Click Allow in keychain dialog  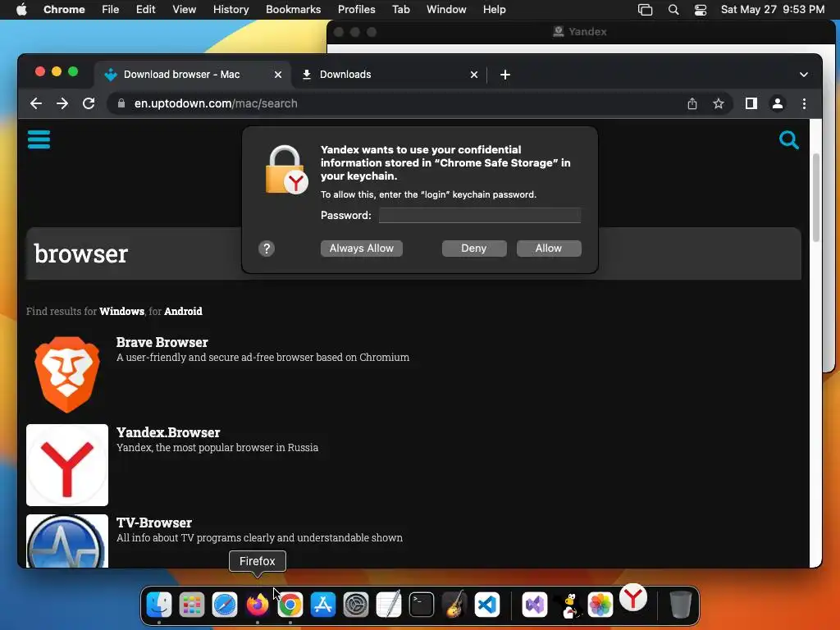[549, 249]
